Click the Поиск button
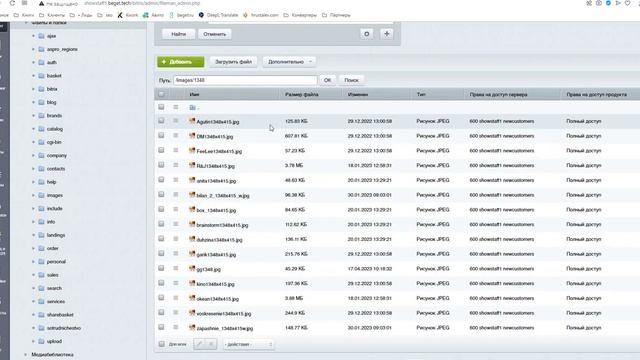Image resolution: width=640 pixels, height=360 pixels. (x=351, y=80)
